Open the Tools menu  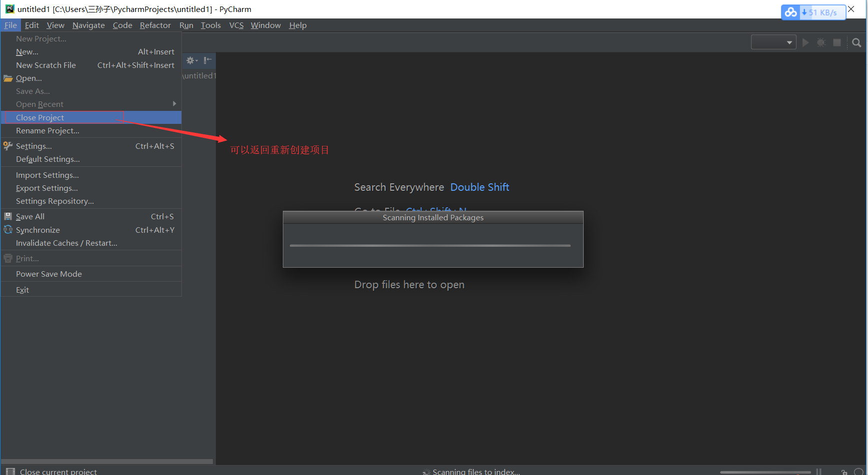click(x=211, y=25)
